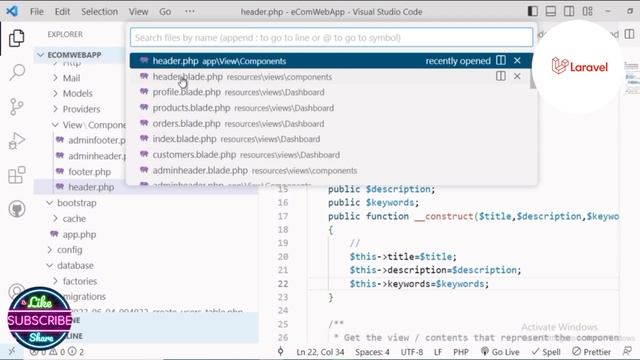Click the feedback icon at status bar end
This screenshot has width=640, height=360.
(627, 351)
